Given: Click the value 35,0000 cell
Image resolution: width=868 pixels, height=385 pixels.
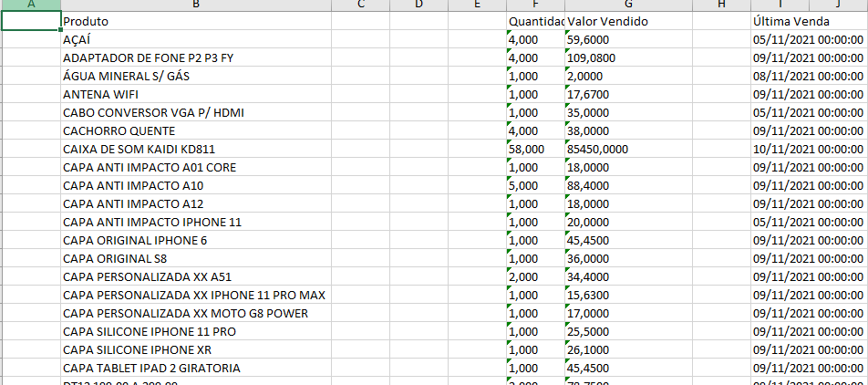Looking at the screenshot, I should [x=629, y=112].
